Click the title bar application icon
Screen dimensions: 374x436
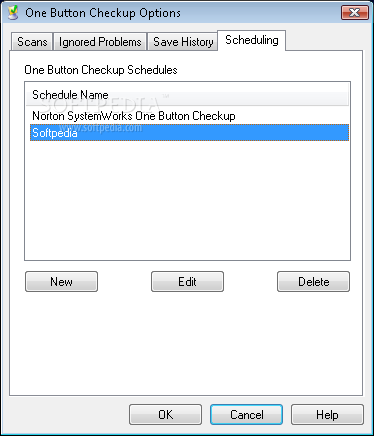pyautogui.click(x=13, y=13)
